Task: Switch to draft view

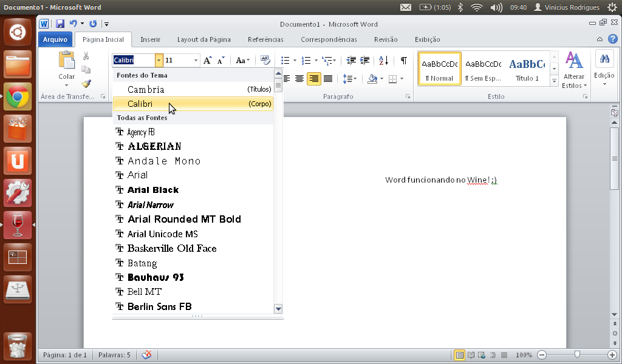Action: click(x=504, y=355)
